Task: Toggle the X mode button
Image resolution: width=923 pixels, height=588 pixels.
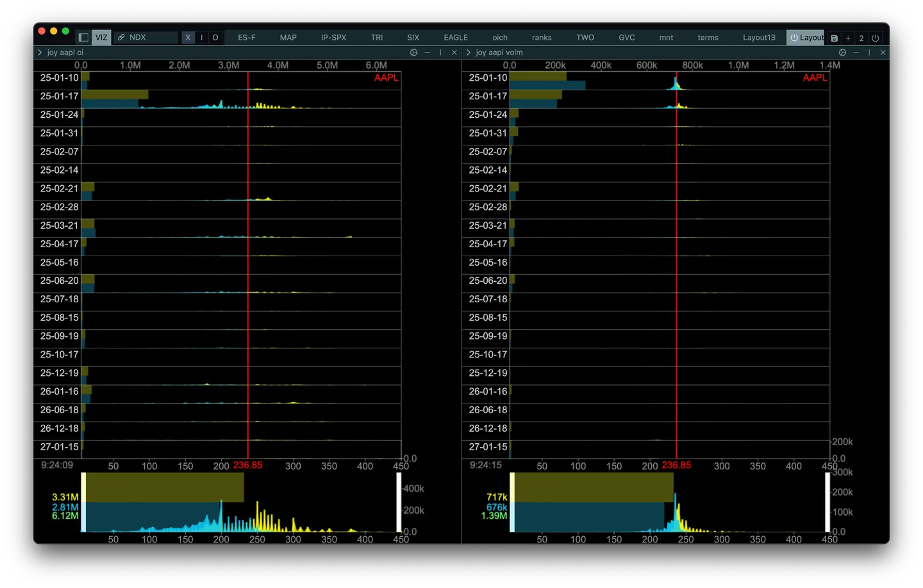Action: coord(188,38)
